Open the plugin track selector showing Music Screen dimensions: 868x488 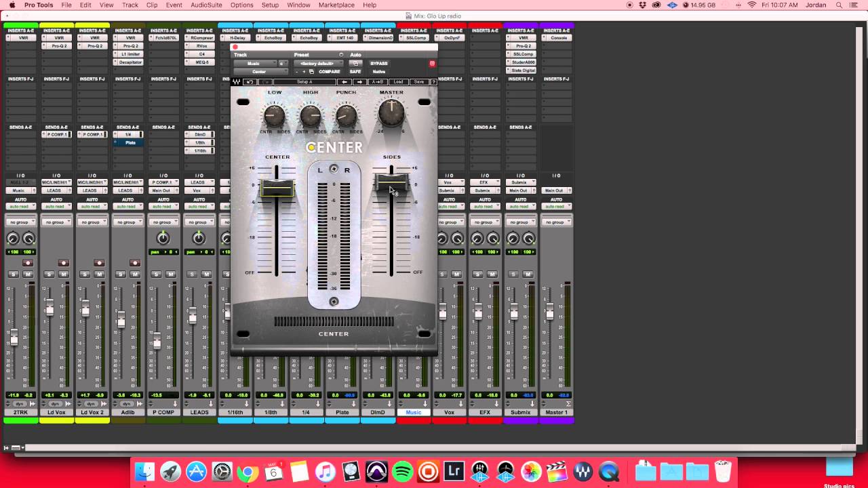[255, 64]
